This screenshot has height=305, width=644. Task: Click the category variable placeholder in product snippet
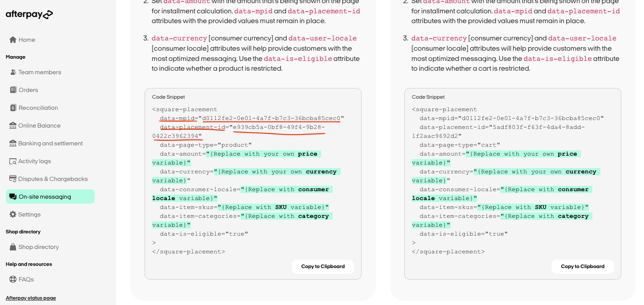pyautogui.click(x=242, y=221)
